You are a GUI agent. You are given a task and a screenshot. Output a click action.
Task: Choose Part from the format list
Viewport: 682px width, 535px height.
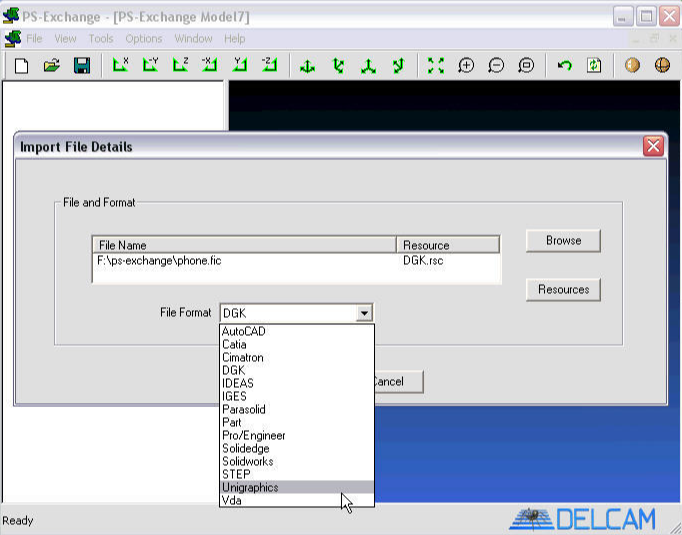coord(297,423)
